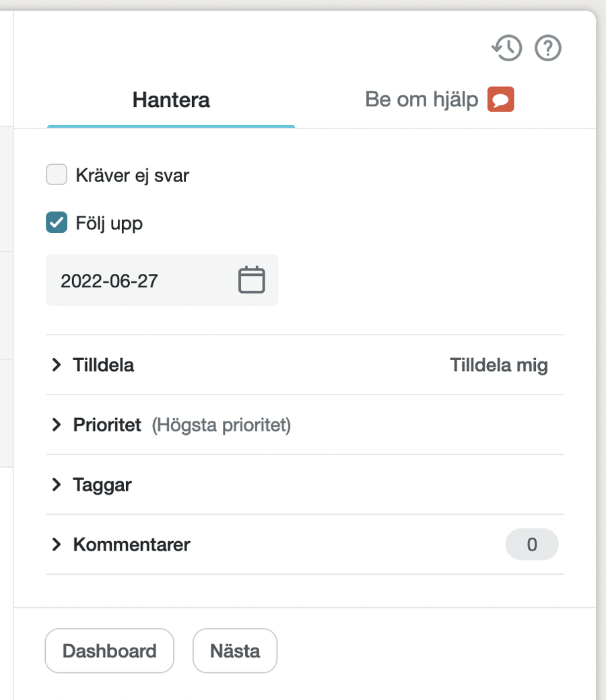Expand the Tilldela section label
The height and width of the screenshot is (700, 606).
[x=104, y=365]
